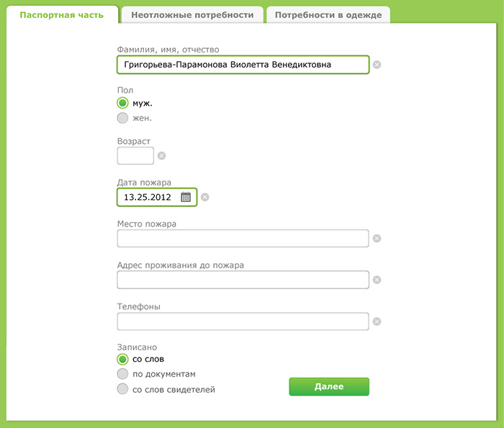
Task: Focus the 'Место пожара' text field
Action: 243,239
